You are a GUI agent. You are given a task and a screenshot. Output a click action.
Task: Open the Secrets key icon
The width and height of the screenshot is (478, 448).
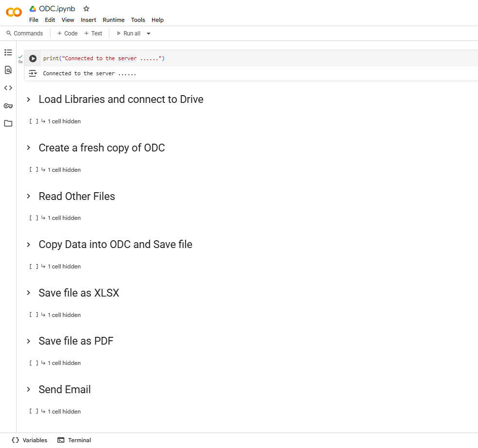(x=8, y=106)
